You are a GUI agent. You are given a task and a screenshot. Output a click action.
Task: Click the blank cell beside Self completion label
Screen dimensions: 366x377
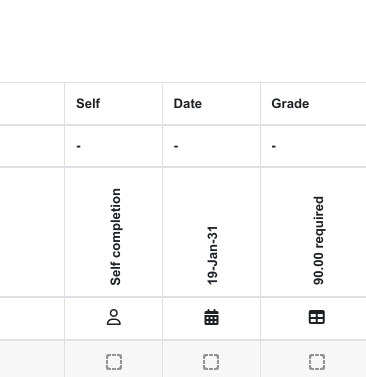tap(32, 232)
